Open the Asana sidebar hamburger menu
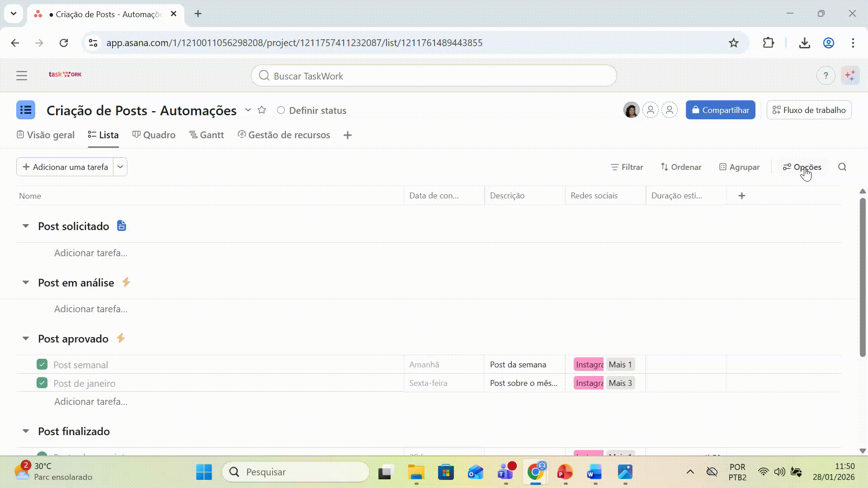868x488 pixels. 22,75
